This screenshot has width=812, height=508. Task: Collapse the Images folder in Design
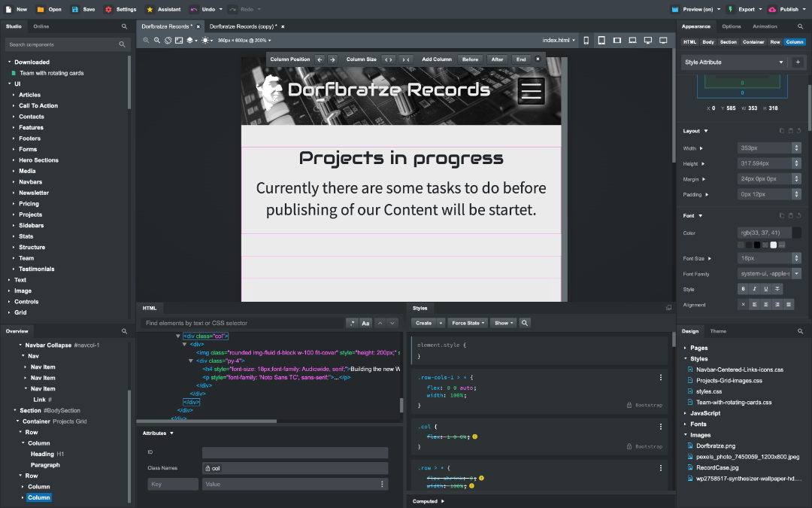point(686,436)
